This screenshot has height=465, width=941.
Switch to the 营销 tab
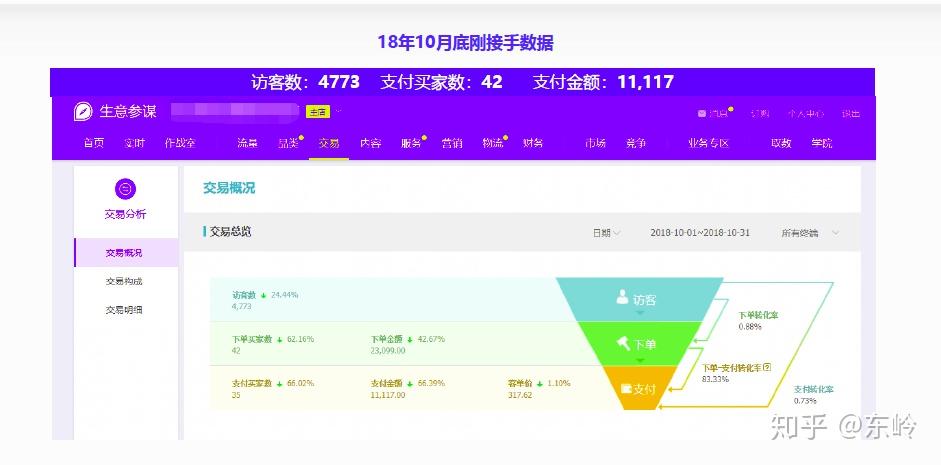point(452,143)
